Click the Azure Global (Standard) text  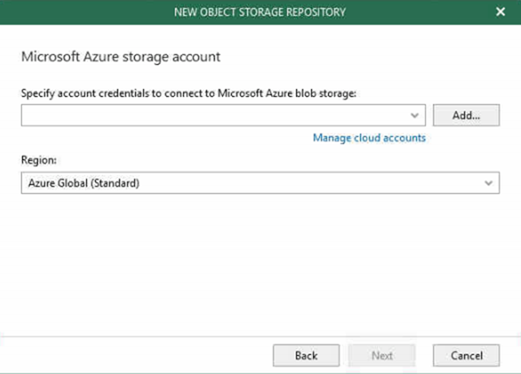pos(84,183)
